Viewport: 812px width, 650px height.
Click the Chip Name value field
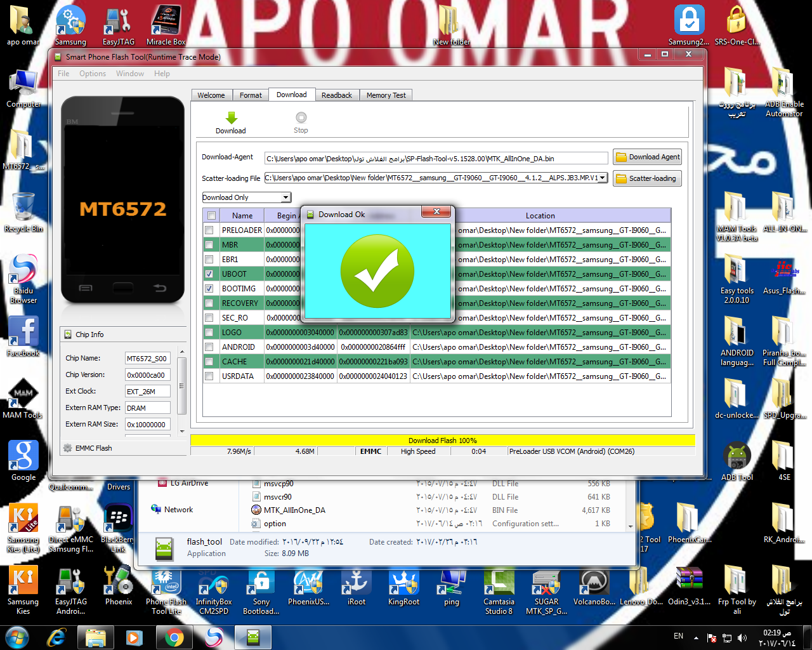pyautogui.click(x=147, y=359)
